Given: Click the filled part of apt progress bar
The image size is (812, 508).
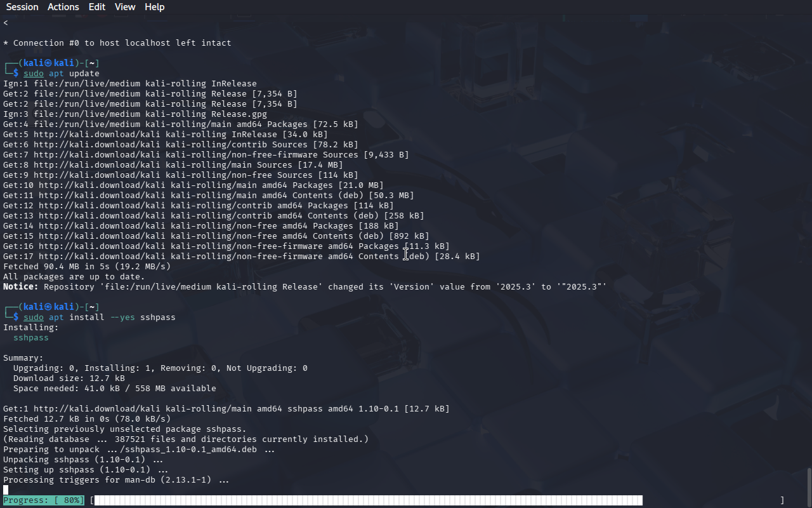Looking at the screenshot, I should 368,500.
